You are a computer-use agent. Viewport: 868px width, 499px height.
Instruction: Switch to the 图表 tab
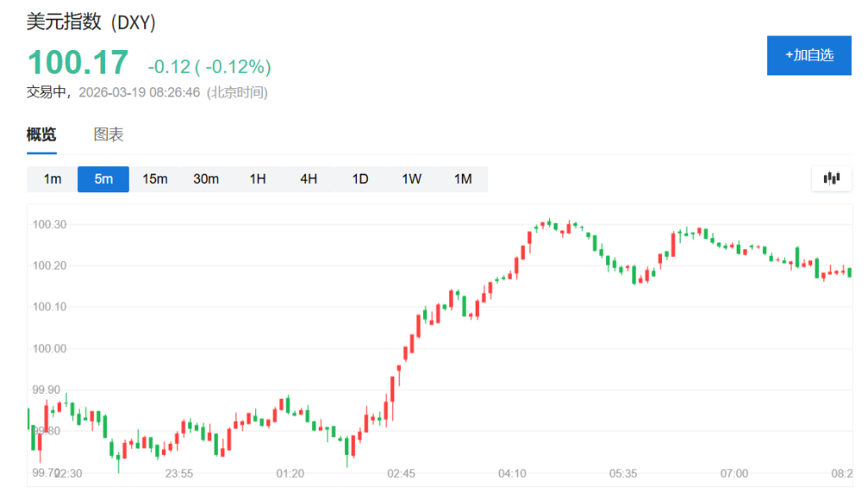(x=110, y=135)
